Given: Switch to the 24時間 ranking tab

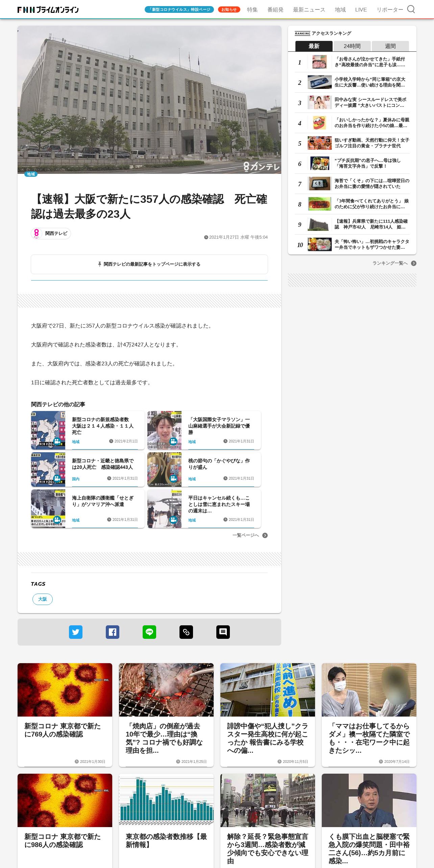Looking at the screenshot, I should point(352,46).
